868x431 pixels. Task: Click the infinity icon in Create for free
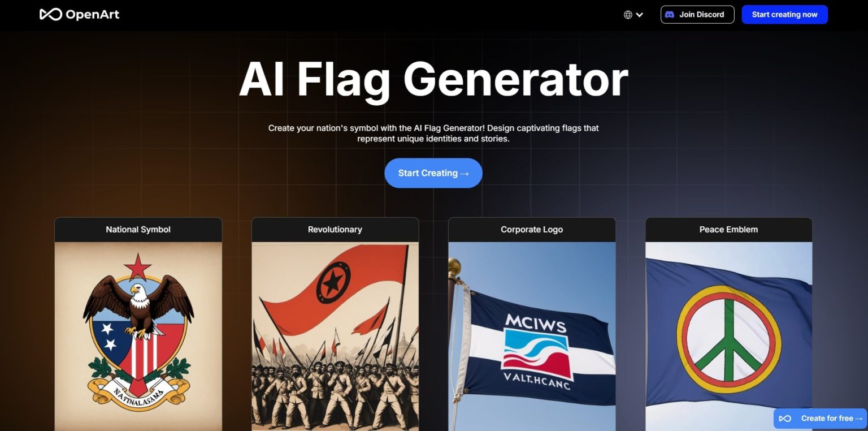pyautogui.click(x=785, y=419)
